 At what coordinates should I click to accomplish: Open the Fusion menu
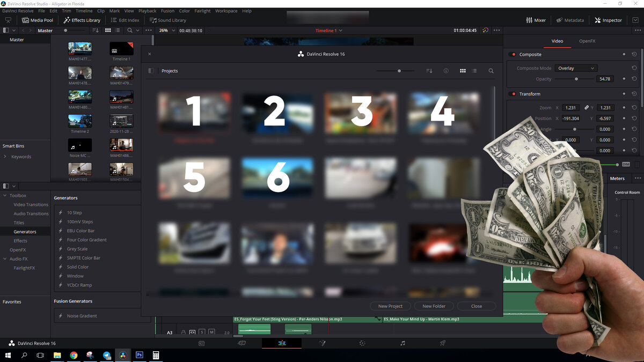coord(167,11)
